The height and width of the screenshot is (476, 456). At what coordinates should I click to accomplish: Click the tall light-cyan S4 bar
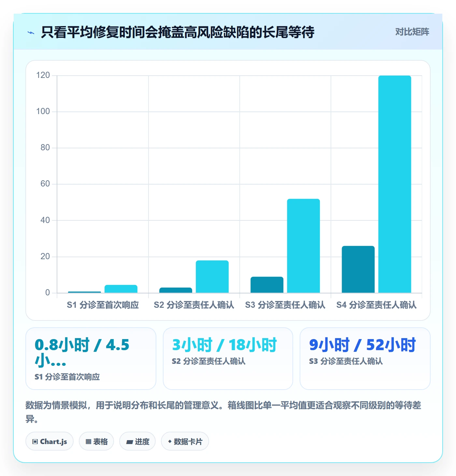tap(395, 184)
